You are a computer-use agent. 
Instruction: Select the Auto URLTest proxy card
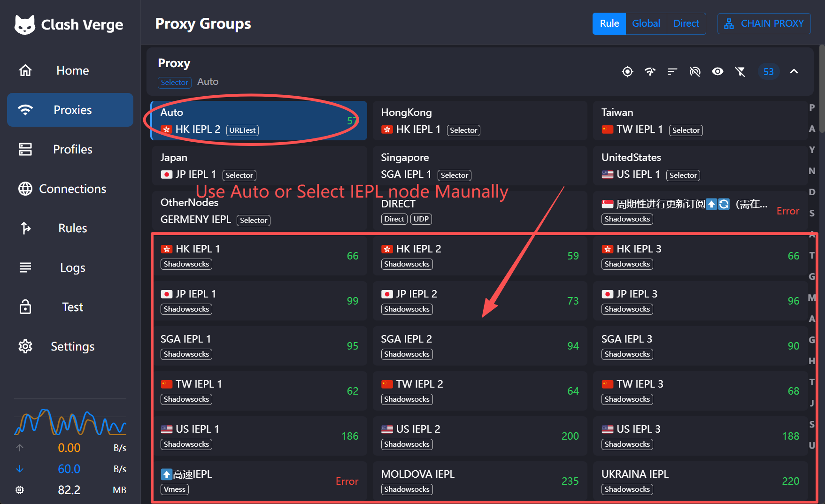click(x=259, y=121)
